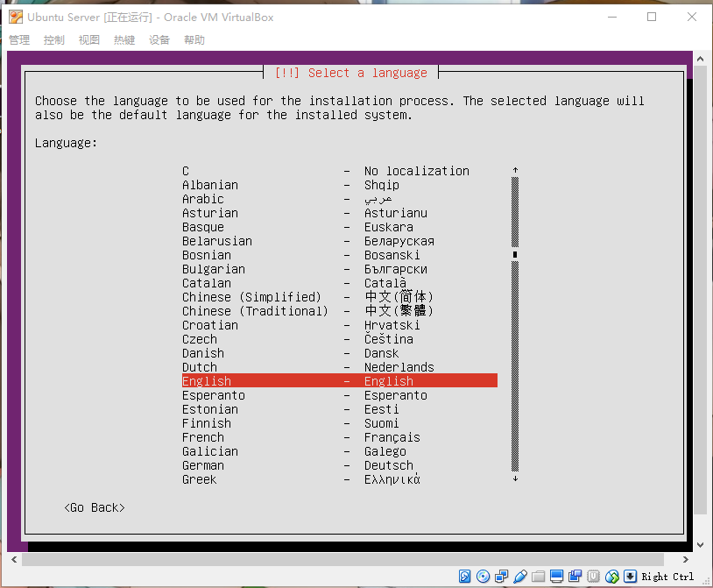Click the window scrollbar down arrow
Screen dimensions: 713x588
[x=700, y=545]
